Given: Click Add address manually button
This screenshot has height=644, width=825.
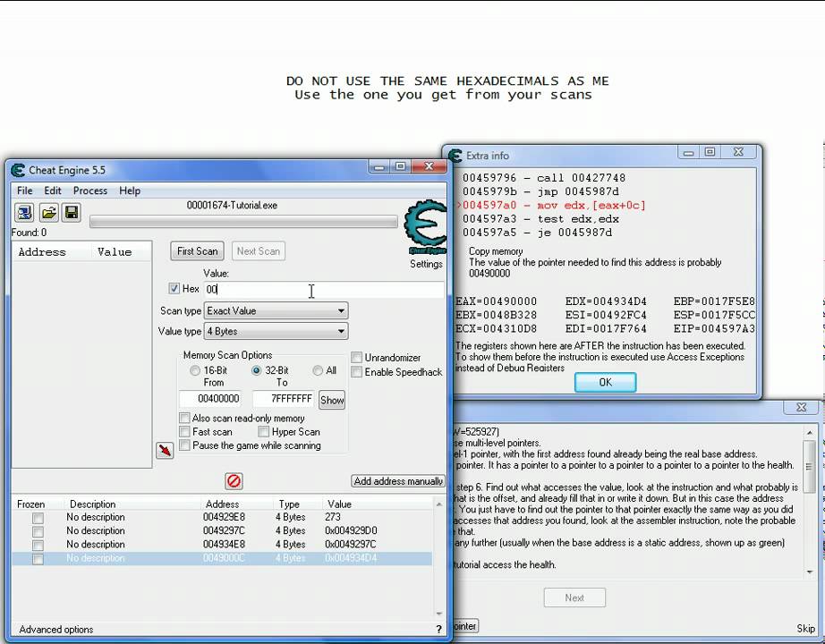Looking at the screenshot, I should (x=398, y=481).
